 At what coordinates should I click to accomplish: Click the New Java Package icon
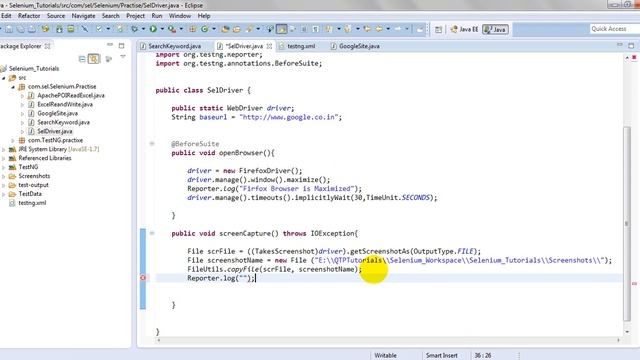click(192, 29)
